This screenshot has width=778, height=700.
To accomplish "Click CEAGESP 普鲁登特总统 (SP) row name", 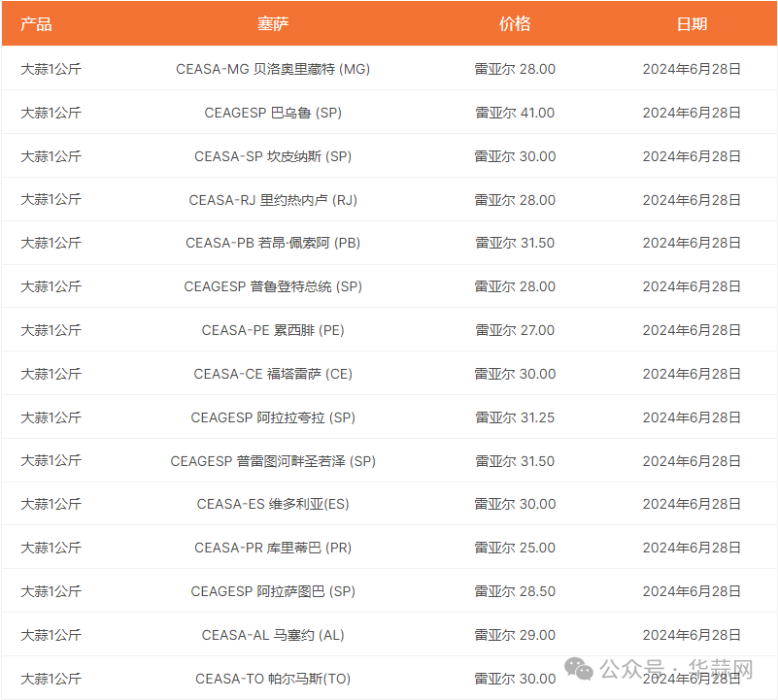I will tap(273, 286).
